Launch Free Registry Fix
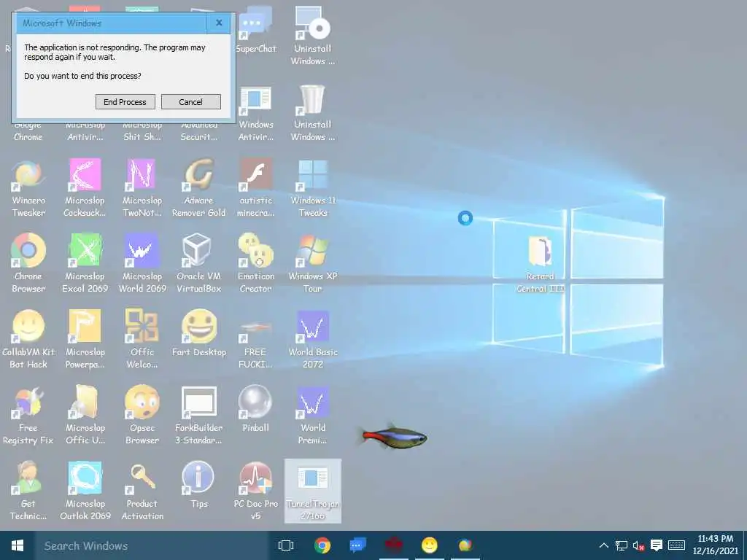The width and height of the screenshot is (747, 560). (28, 415)
